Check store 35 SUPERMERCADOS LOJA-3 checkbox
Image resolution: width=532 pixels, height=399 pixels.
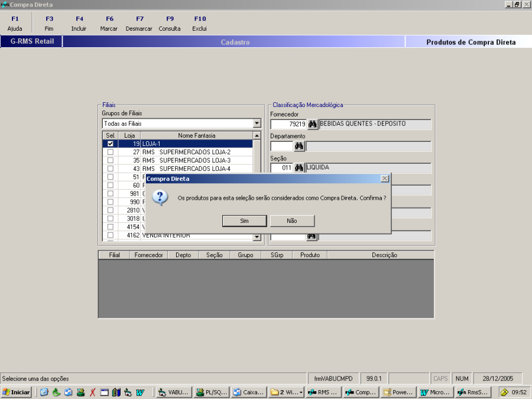click(111, 160)
